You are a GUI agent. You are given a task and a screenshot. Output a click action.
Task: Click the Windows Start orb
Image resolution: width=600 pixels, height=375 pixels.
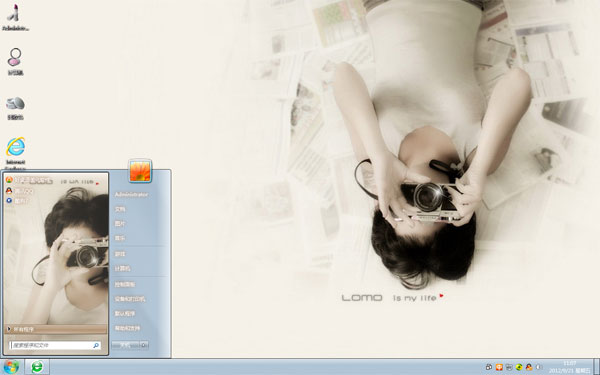(x=11, y=367)
